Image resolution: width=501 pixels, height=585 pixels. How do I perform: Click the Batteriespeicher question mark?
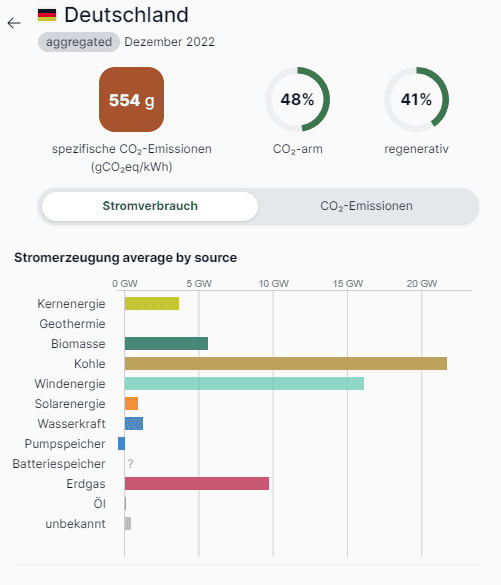tap(130, 464)
